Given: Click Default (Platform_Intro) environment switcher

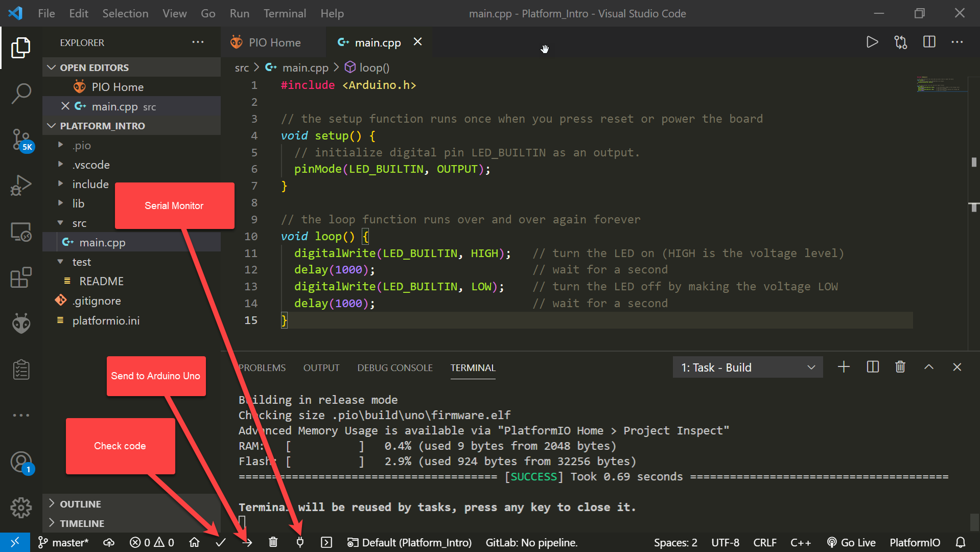Looking at the screenshot, I should point(409,542).
